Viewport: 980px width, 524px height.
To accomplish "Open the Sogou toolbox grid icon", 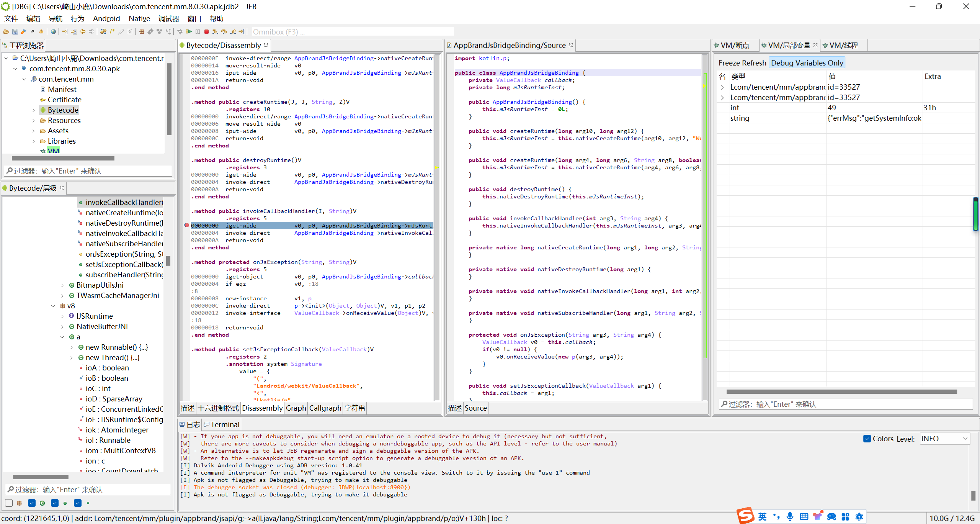I will coord(845,517).
